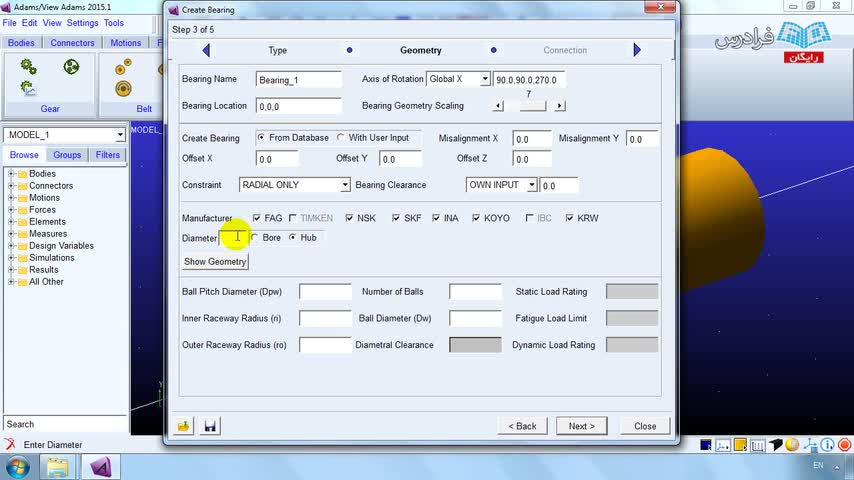Select the belt pulley creation tool
This screenshot has height=480, width=854.
tap(123, 66)
